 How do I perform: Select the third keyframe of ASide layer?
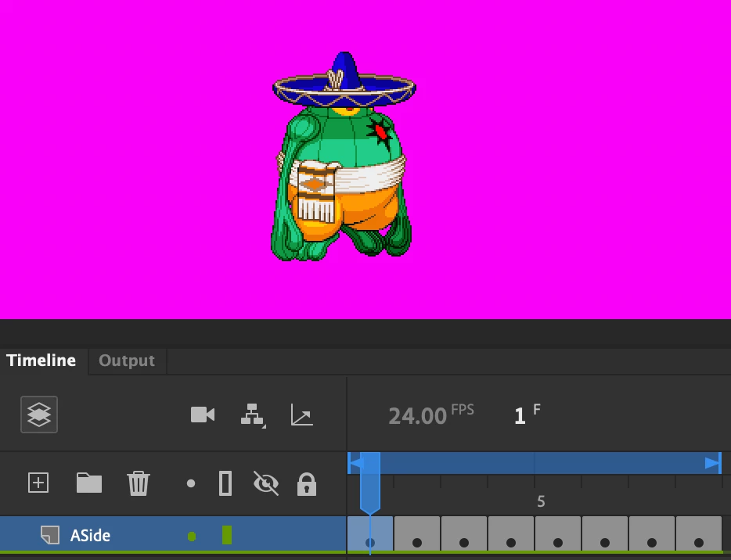pos(464,534)
